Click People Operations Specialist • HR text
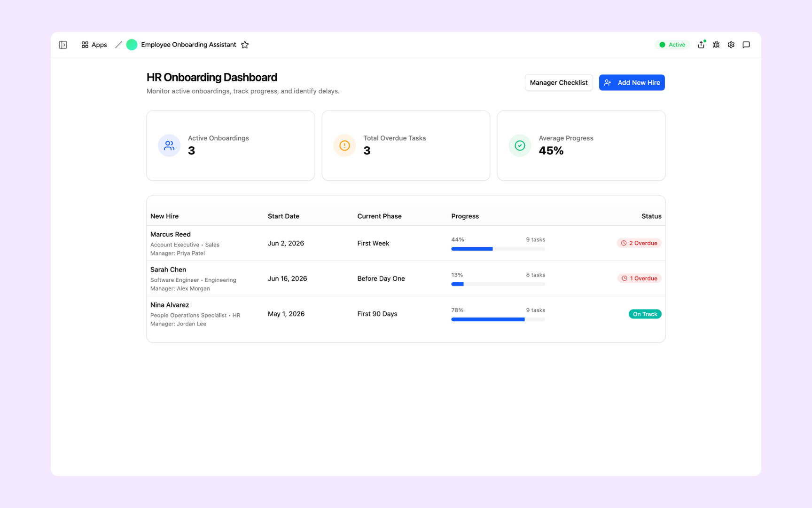The width and height of the screenshot is (812, 508). point(195,315)
